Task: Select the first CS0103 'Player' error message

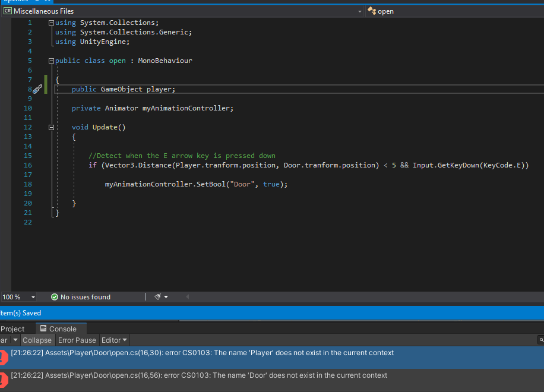Action: [202, 352]
